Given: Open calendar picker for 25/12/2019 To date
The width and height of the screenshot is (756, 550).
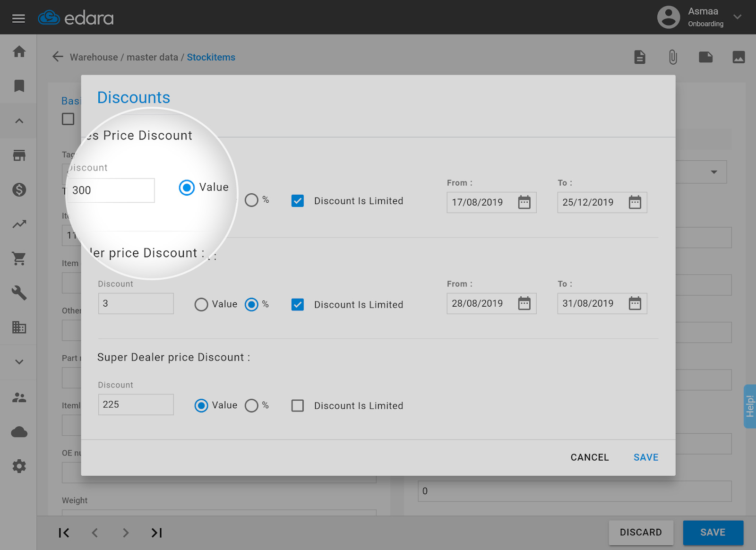Looking at the screenshot, I should (635, 202).
